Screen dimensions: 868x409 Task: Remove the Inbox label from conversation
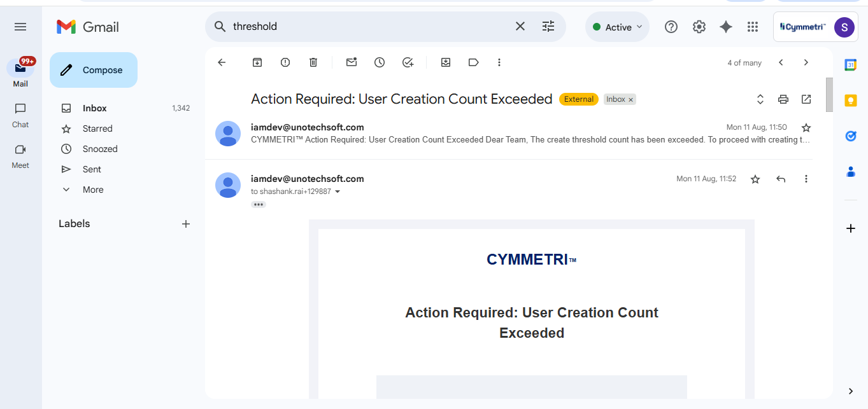pyautogui.click(x=631, y=100)
